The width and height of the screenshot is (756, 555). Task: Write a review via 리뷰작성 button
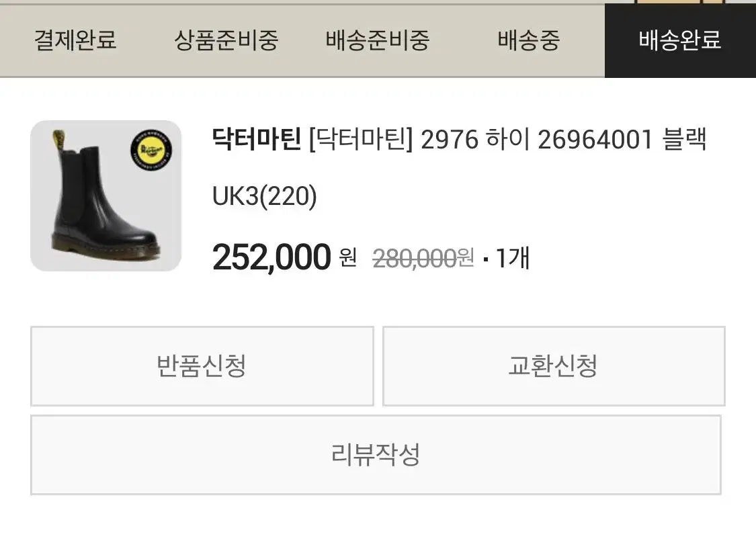tap(376, 455)
